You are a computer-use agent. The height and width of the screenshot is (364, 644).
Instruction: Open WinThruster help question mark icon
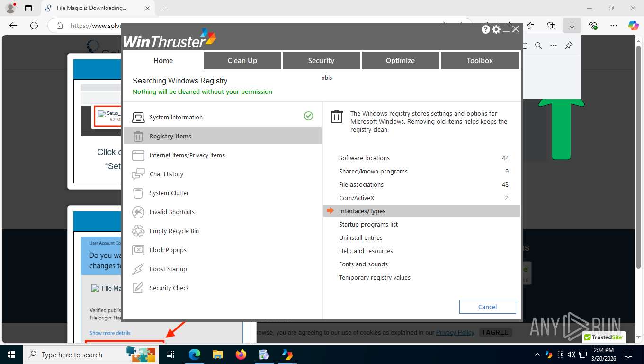486,29
